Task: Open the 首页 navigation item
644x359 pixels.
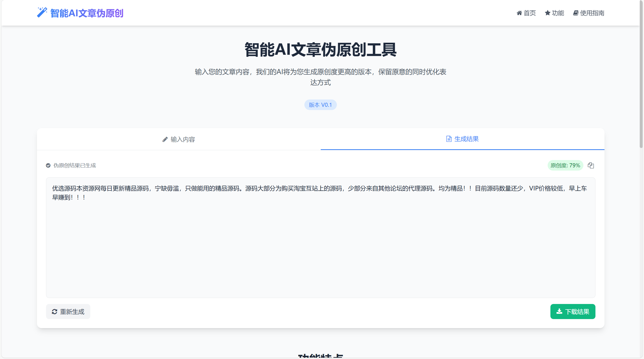Action: (x=526, y=13)
